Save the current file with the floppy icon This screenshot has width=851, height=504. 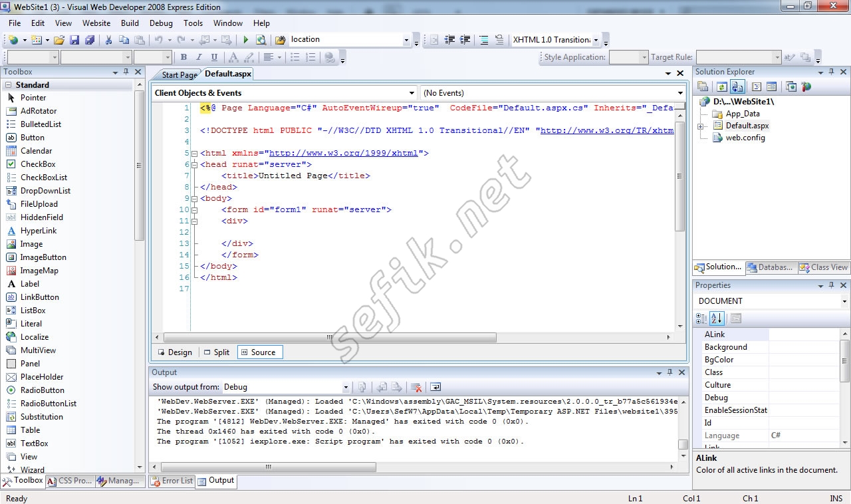(x=74, y=40)
